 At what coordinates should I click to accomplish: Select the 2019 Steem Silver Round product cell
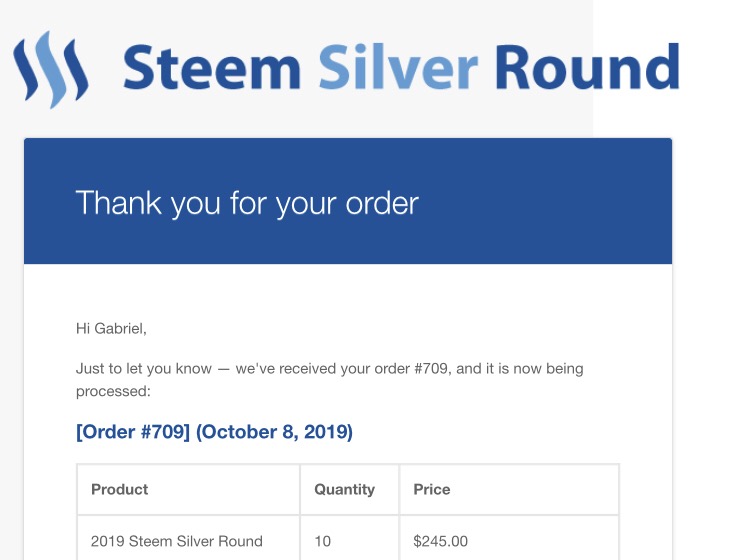point(177,541)
